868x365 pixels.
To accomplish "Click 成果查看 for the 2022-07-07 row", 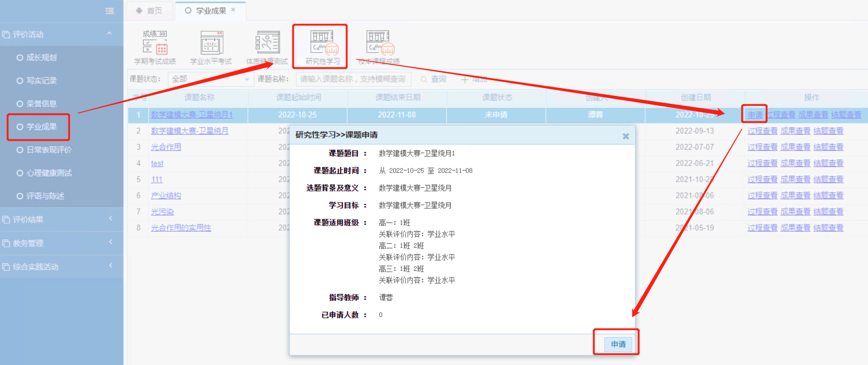I will 795,147.
